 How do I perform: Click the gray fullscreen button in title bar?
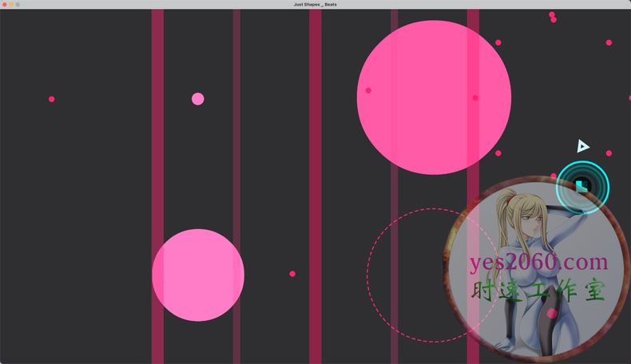click(18, 5)
